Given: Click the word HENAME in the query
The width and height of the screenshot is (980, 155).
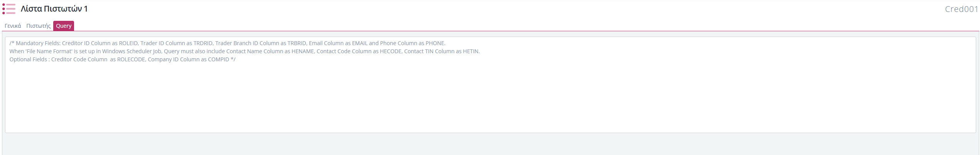Looking at the screenshot, I should 303,51.
